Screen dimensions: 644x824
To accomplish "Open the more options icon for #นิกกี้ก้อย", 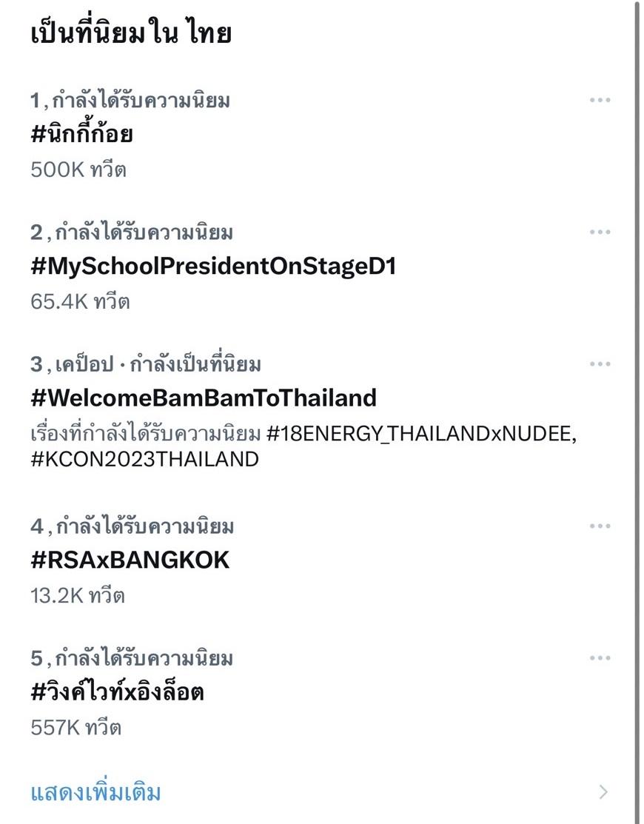I will [600, 101].
